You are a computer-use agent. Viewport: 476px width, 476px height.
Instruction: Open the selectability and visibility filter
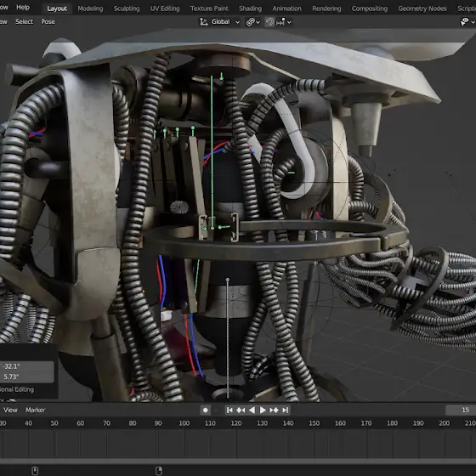point(467,22)
